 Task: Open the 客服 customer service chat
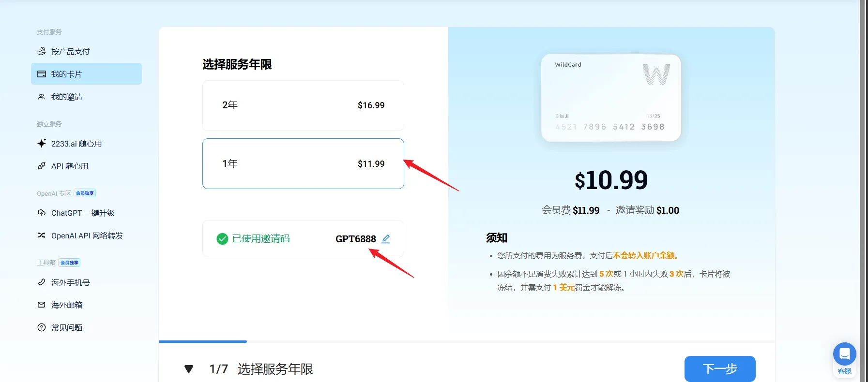coord(844,359)
